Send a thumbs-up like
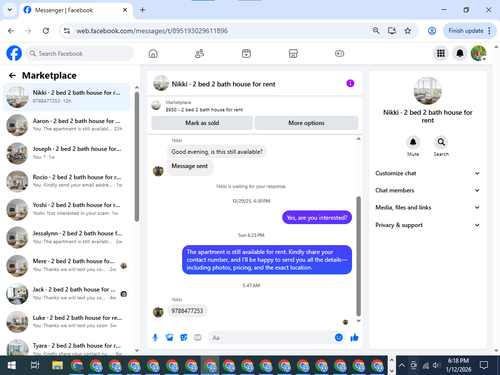500x375 pixels. pyautogui.click(x=354, y=338)
